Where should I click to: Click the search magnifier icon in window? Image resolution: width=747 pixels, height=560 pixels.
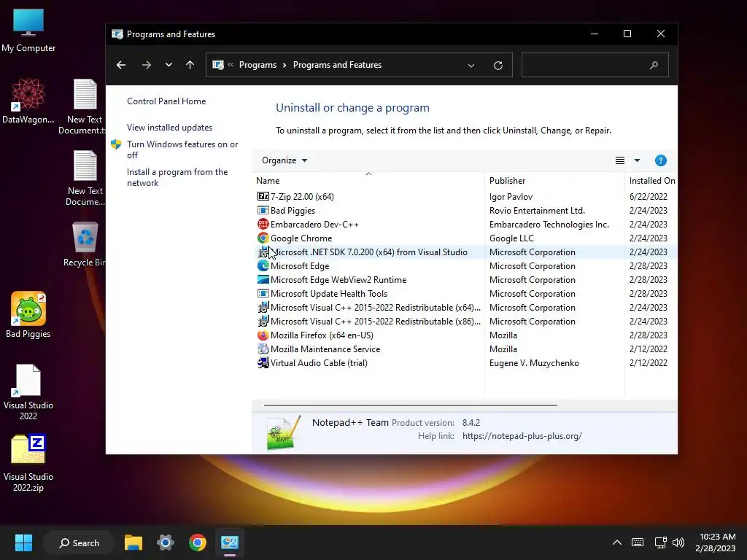(654, 65)
